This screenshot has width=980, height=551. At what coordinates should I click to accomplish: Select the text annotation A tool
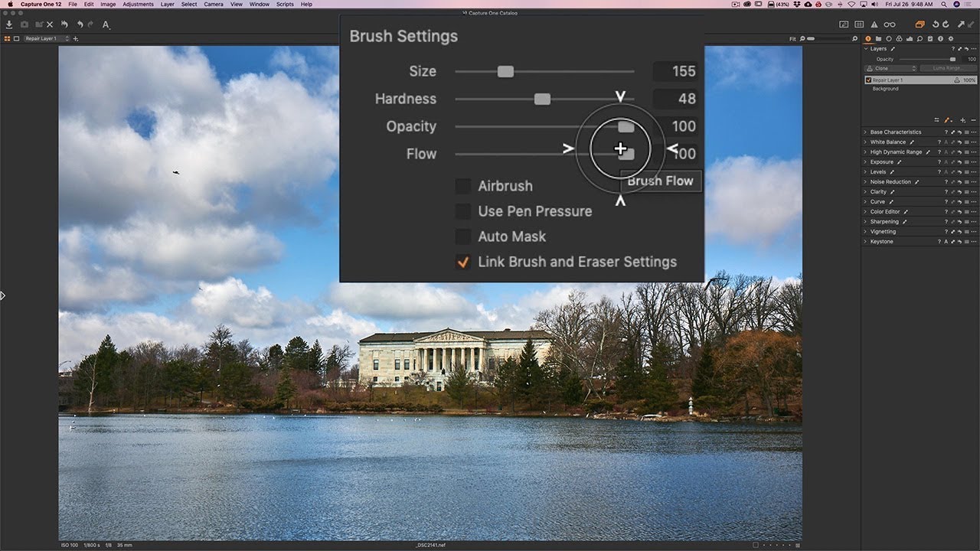(x=106, y=24)
